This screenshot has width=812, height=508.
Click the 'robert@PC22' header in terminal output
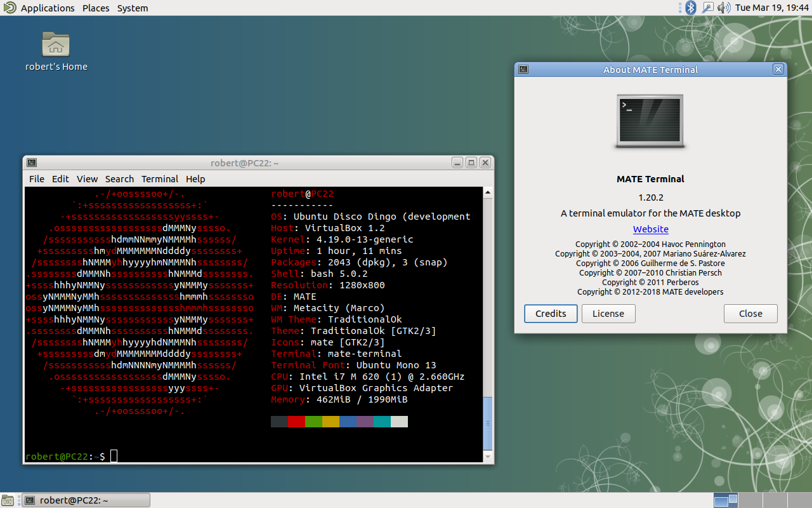click(302, 194)
